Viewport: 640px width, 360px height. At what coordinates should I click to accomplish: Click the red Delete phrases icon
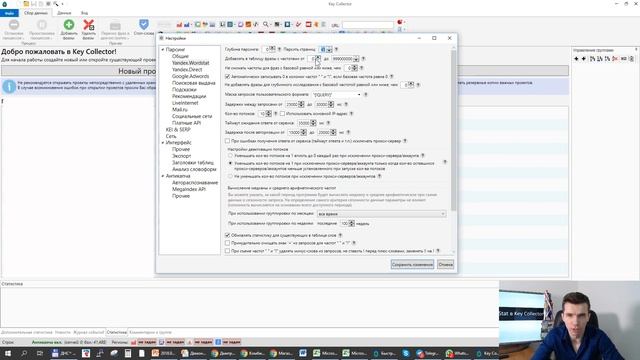point(89,25)
